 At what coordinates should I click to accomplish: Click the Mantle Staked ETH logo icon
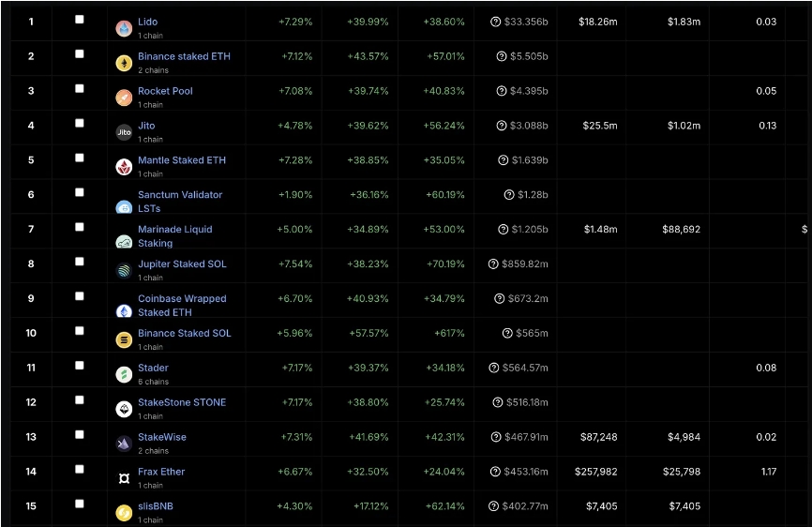[x=124, y=167]
